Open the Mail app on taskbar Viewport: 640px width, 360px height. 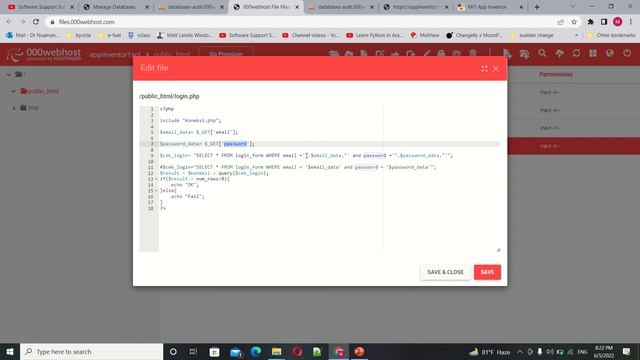236,351
